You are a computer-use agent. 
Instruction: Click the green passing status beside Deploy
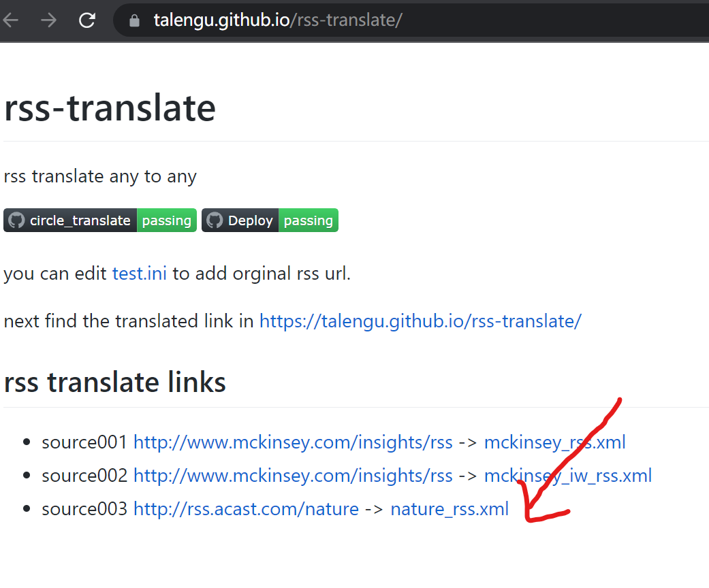308,220
